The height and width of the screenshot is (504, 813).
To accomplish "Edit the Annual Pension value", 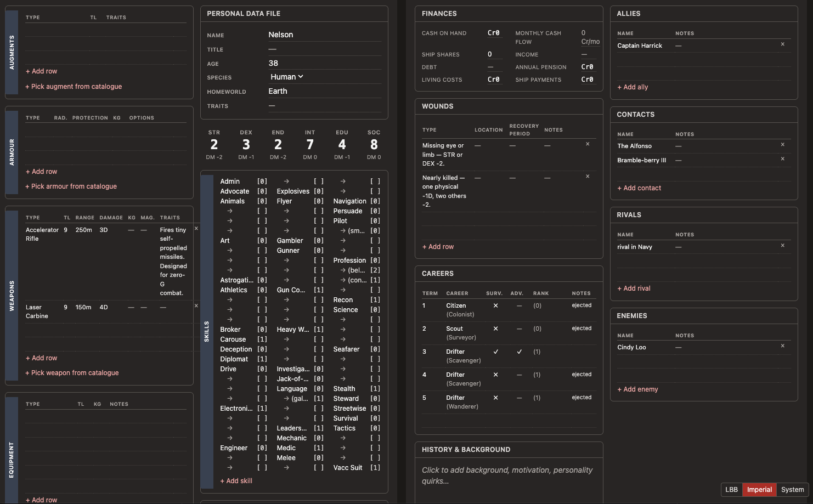I will coord(588,67).
